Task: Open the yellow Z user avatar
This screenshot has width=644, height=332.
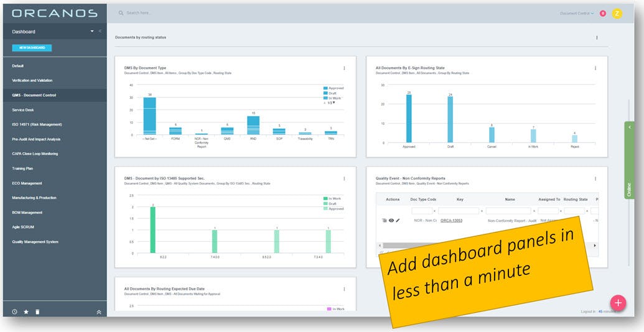Action: tap(617, 14)
